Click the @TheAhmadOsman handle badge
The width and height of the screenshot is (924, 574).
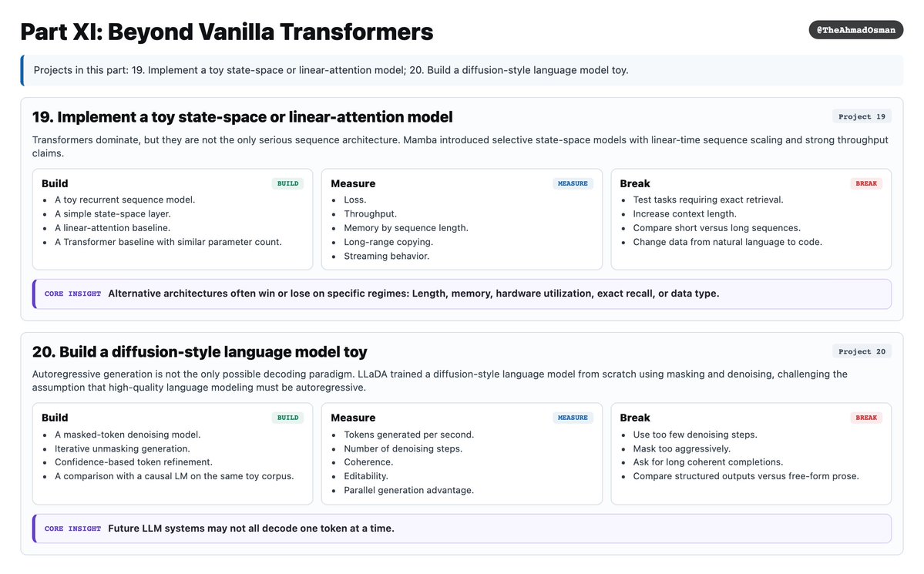pyautogui.click(x=855, y=30)
